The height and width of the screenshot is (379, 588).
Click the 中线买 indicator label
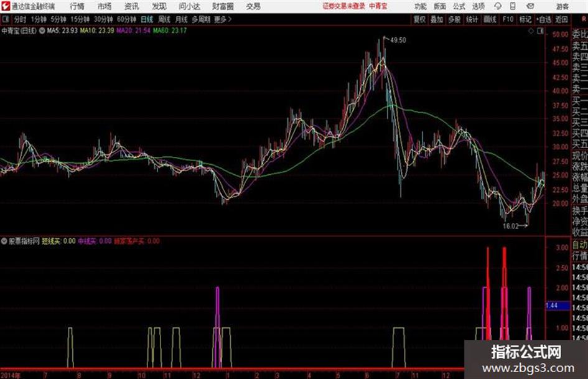coord(87,241)
